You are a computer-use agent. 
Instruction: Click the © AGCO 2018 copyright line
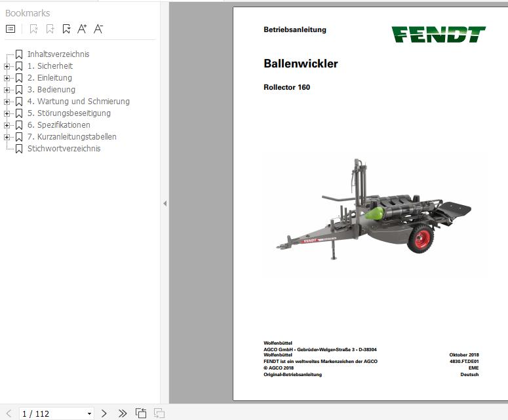[279, 368]
